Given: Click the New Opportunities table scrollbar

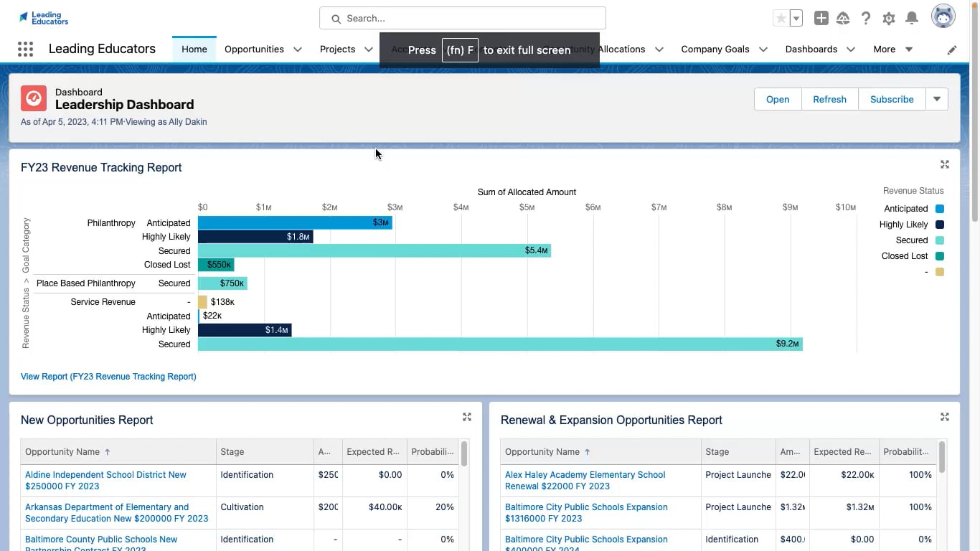Looking at the screenshot, I should point(464,453).
